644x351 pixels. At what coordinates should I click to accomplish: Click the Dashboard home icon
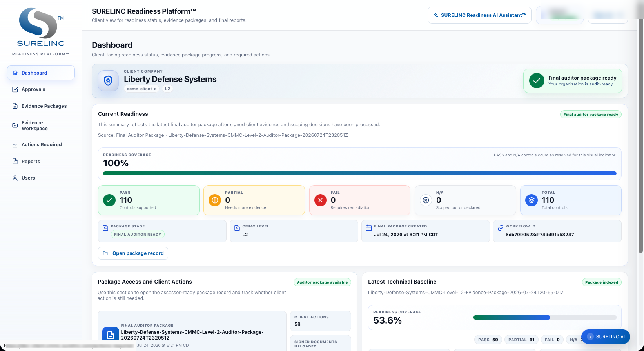15,73
